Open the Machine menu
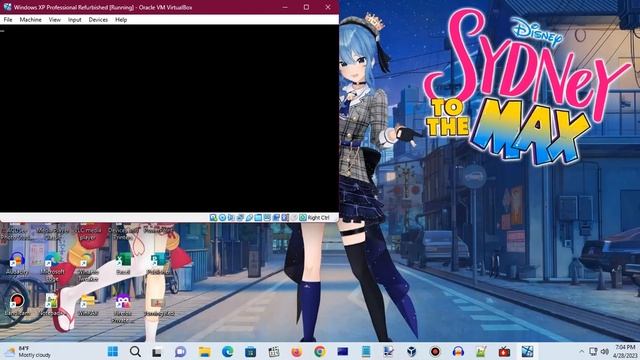Screen dimensions: 640x360 30,20
